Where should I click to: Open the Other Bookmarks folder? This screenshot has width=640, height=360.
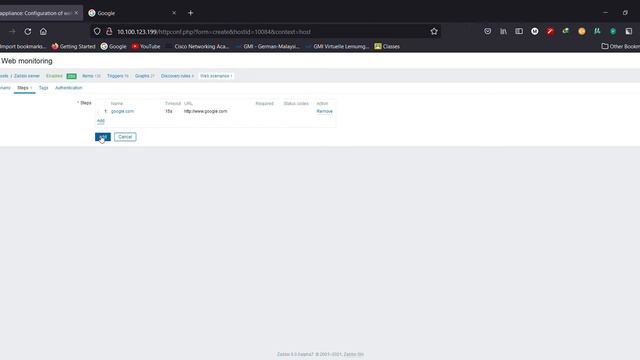pyautogui.click(x=620, y=47)
